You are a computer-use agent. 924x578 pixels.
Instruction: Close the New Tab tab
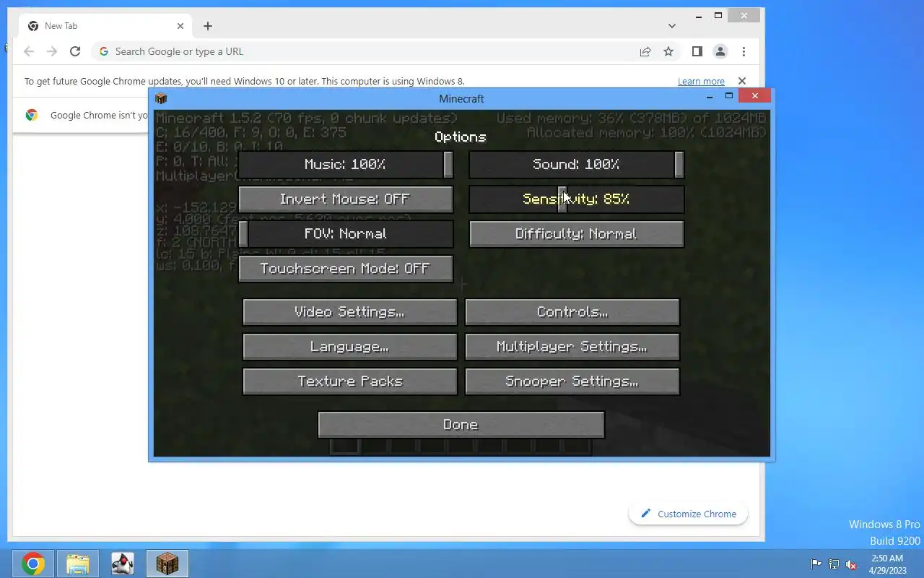point(180,26)
